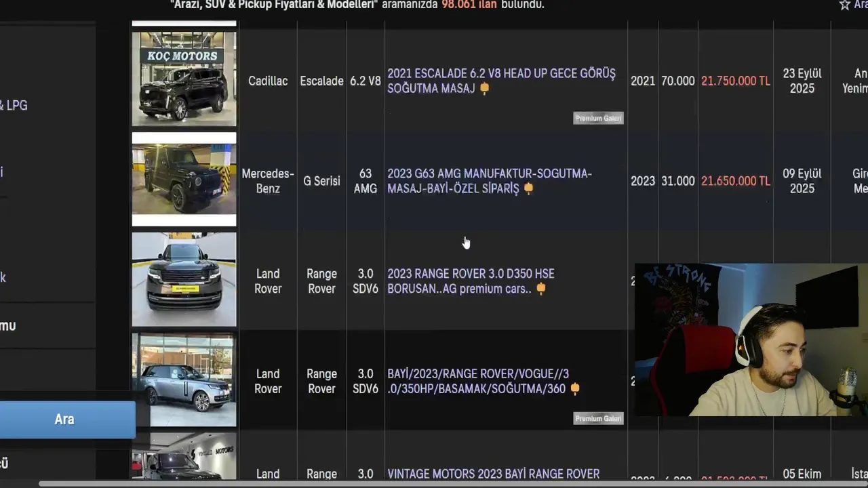The height and width of the screenshot is (488, 868).
Task: Open the Mercedes G63 AMG thumbnail photo
Action: point(184,180)
